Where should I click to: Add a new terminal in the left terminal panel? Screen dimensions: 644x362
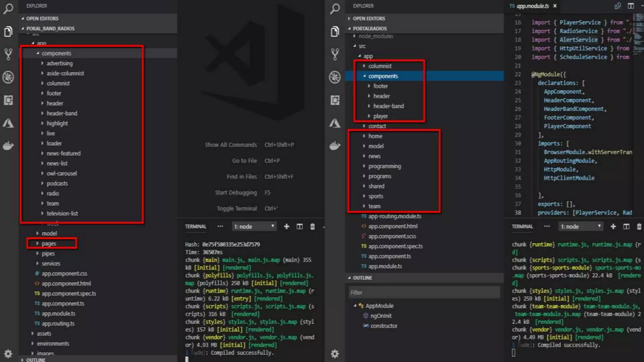pos(286,227)
